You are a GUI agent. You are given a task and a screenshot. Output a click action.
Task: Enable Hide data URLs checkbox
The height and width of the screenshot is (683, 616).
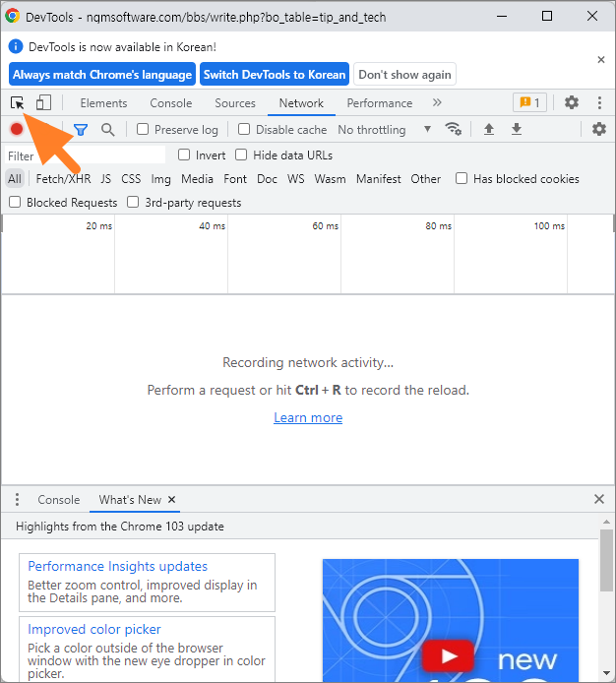[x=241, y=155]
